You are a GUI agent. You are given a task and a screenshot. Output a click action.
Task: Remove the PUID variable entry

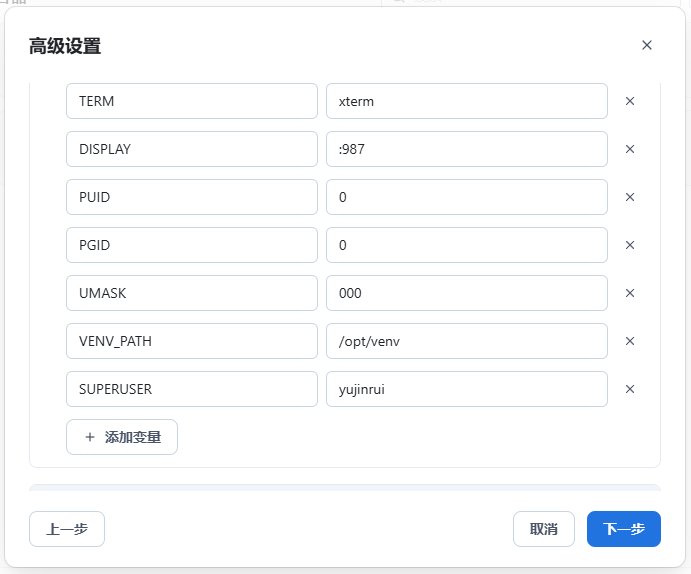click(x=630, y=197)
